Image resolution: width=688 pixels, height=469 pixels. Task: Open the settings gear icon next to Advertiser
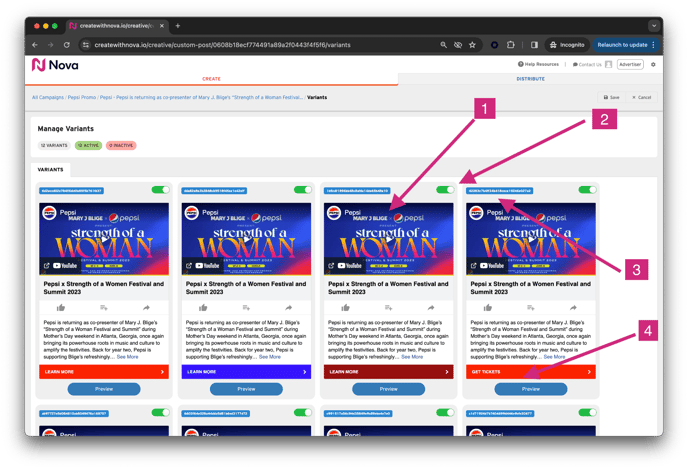[654, 64]
